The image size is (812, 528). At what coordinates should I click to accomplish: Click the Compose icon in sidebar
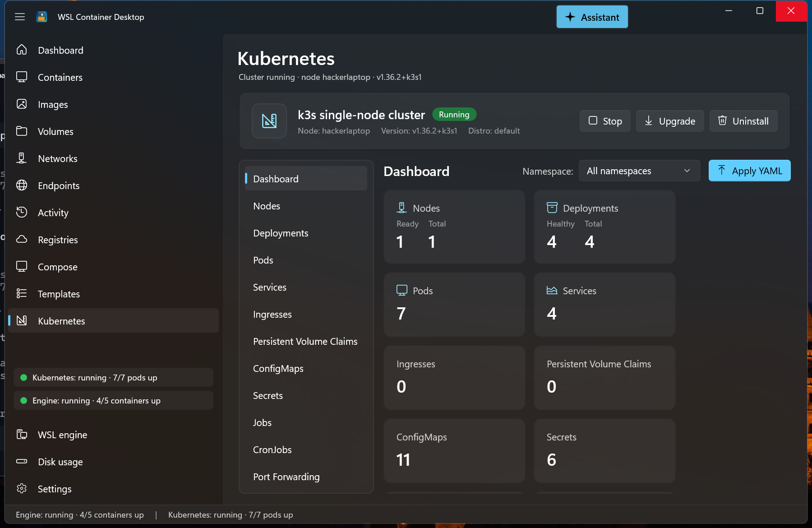(x=22, y=266)
